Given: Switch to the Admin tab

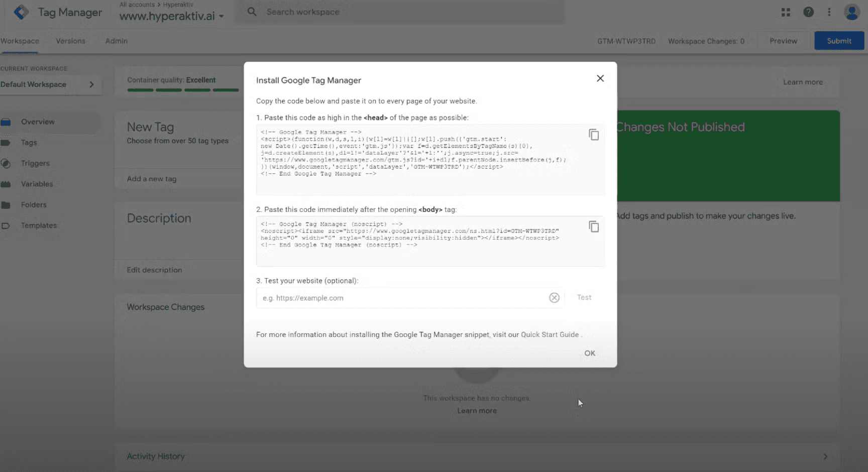Looking at the screenshot, I should [116, 41].
